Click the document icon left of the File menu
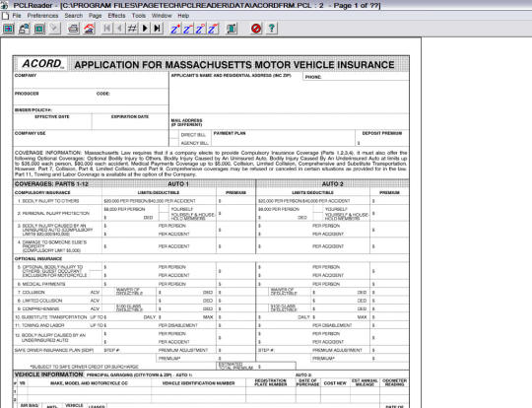The width and height of the screenshot is (532, 408). pyautogui.click(x=6, y=16)
